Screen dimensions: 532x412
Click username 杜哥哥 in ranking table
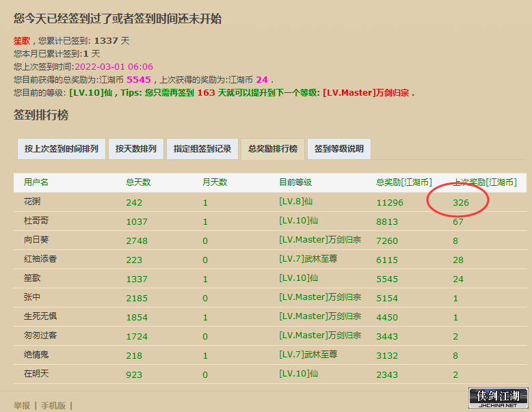(x=36, y=221)
